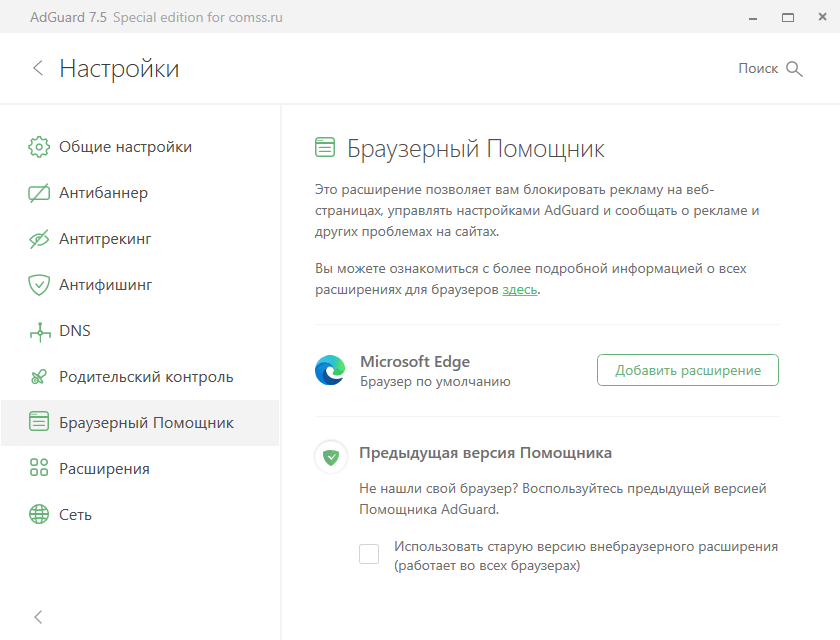Click the Родительский контроль icon

39,377
